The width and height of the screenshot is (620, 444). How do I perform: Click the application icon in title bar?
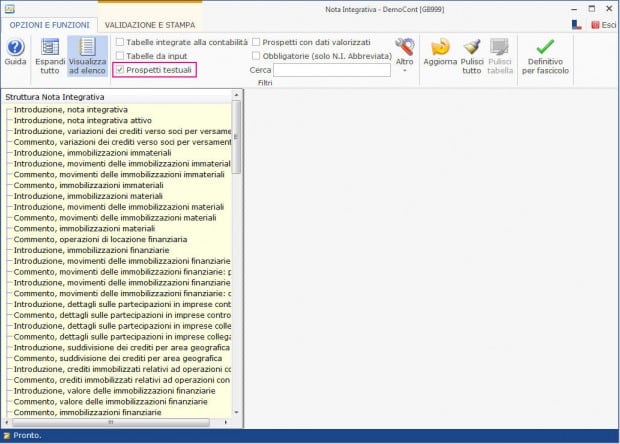point(9,9)
